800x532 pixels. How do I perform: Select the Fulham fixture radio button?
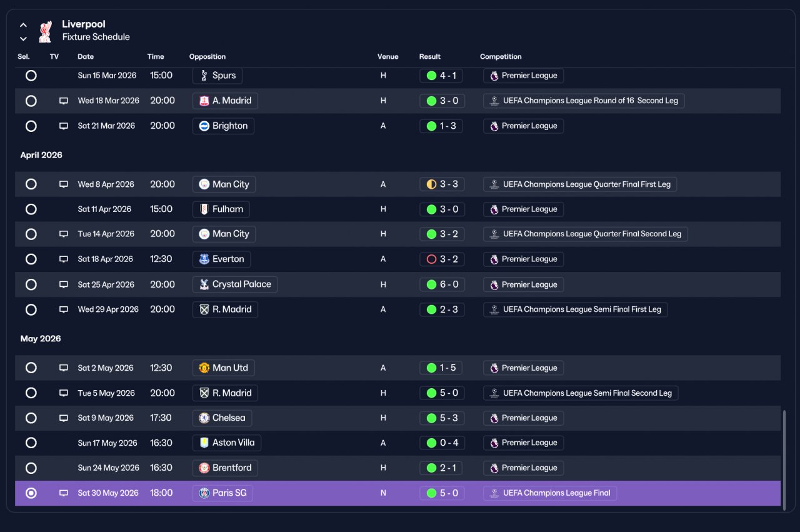tap(31, 209)
